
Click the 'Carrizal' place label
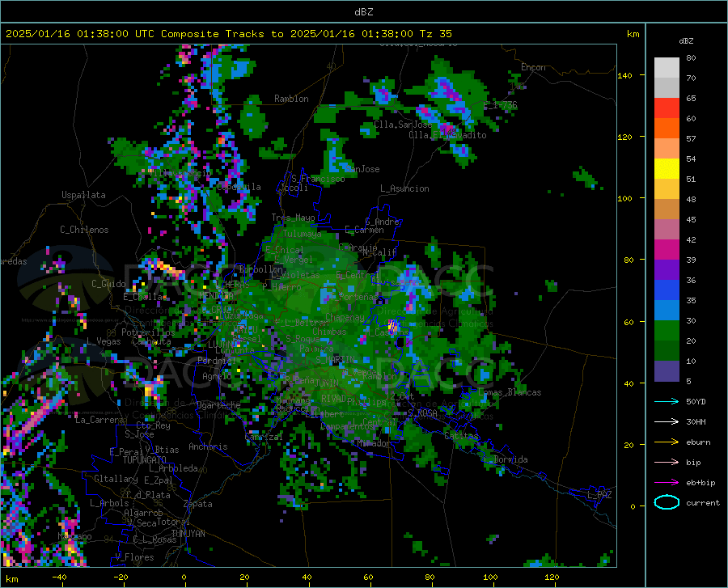pos(263,437)
